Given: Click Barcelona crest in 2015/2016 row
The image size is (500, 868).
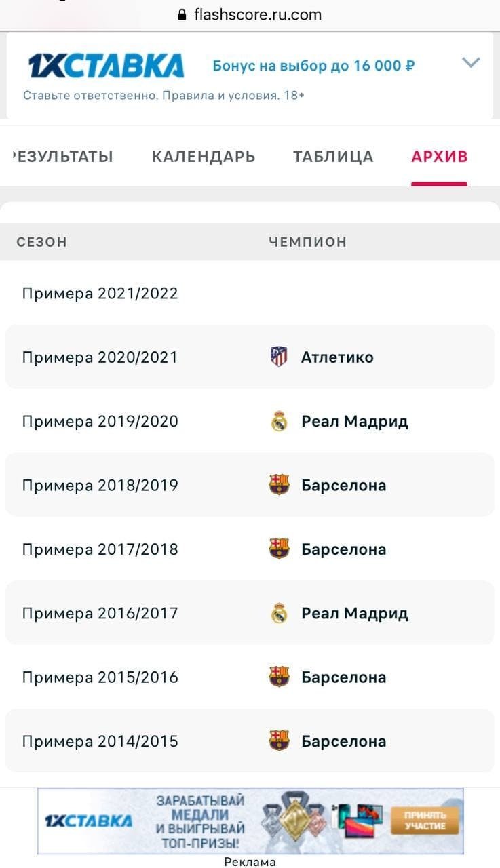Looking at the screenshot, I should [279, 677].
